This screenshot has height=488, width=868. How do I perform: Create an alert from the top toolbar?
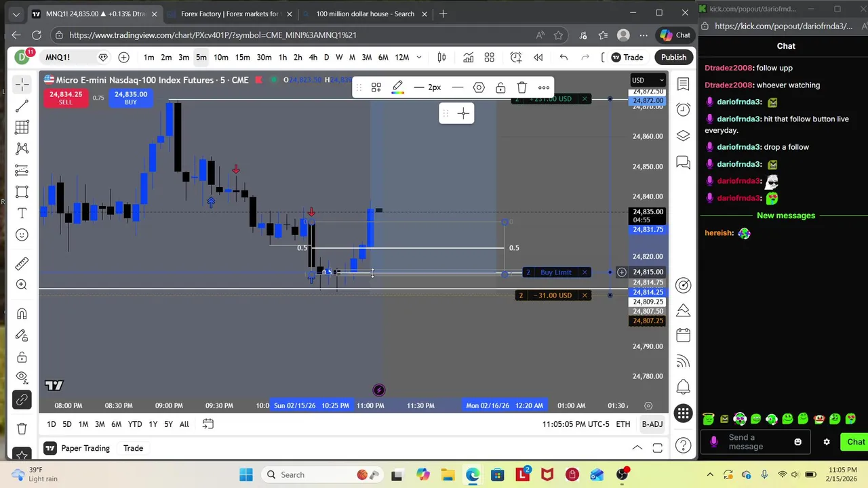(516, 58)
